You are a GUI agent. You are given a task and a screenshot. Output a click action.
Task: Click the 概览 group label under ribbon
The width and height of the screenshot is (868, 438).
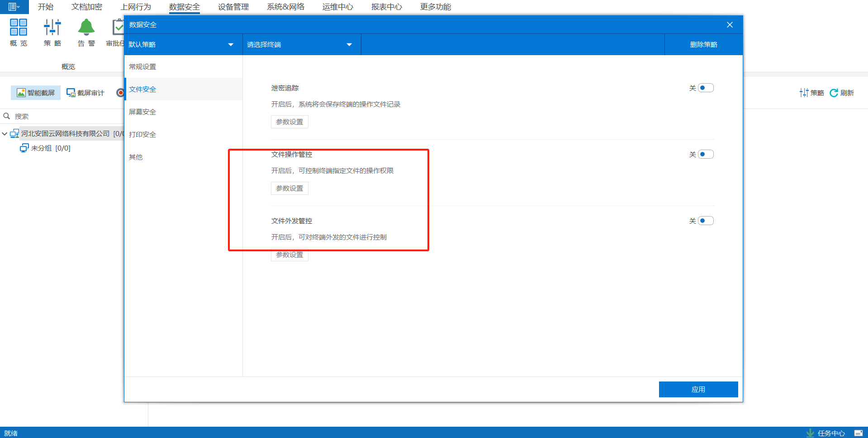[x=68, y=66]
